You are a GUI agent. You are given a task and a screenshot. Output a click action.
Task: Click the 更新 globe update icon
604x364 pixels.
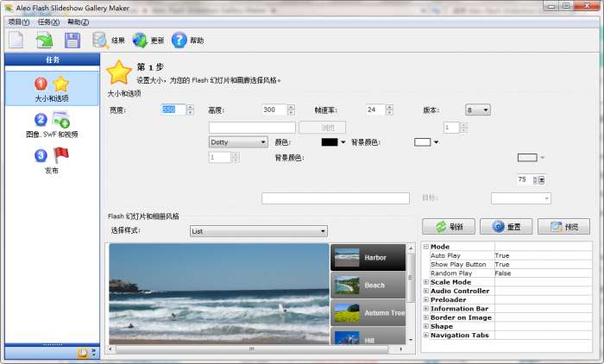pos(140,40)
